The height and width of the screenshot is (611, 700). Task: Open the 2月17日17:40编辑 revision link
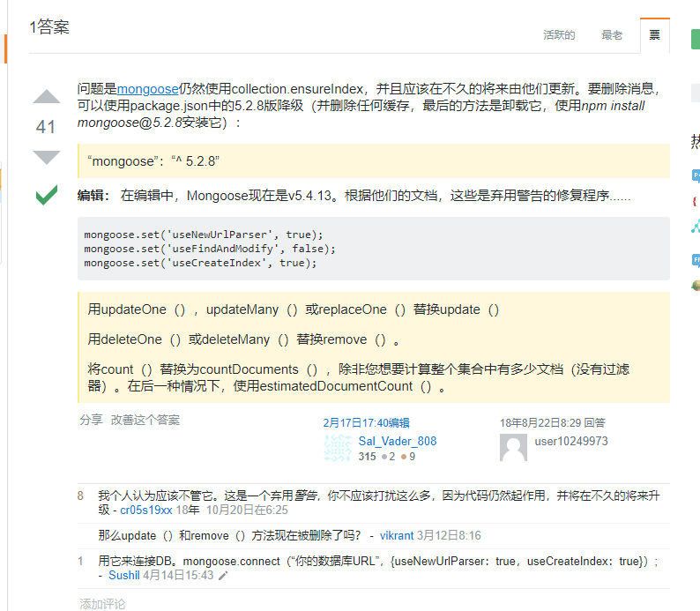tap(366, 422)
